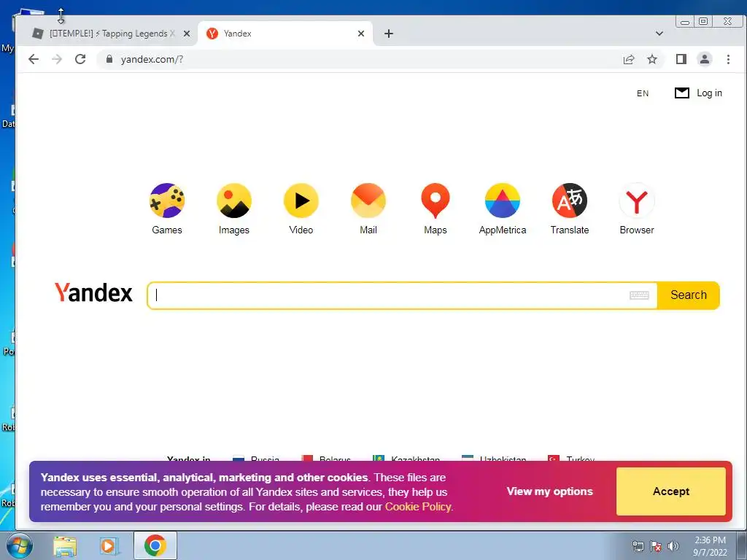Click the Log in link
Viewport: 747px width, 560px height.
709,93
